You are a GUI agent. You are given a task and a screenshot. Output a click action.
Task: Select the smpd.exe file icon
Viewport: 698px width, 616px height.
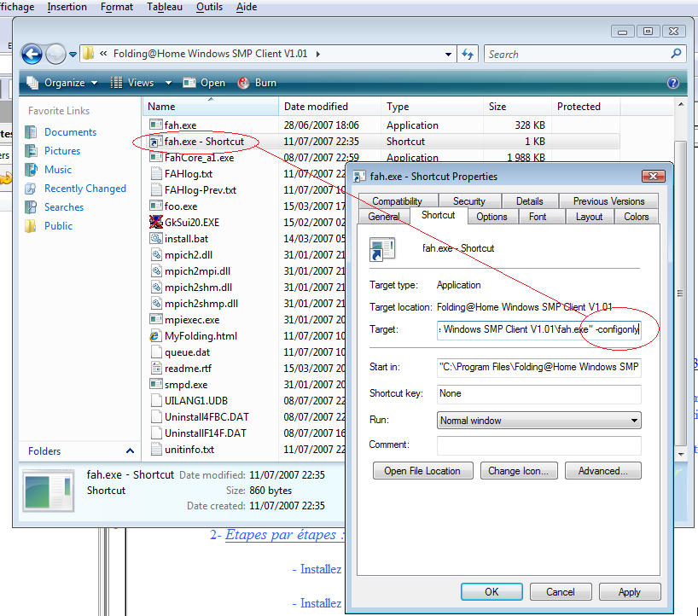click(x=156, y=385)
